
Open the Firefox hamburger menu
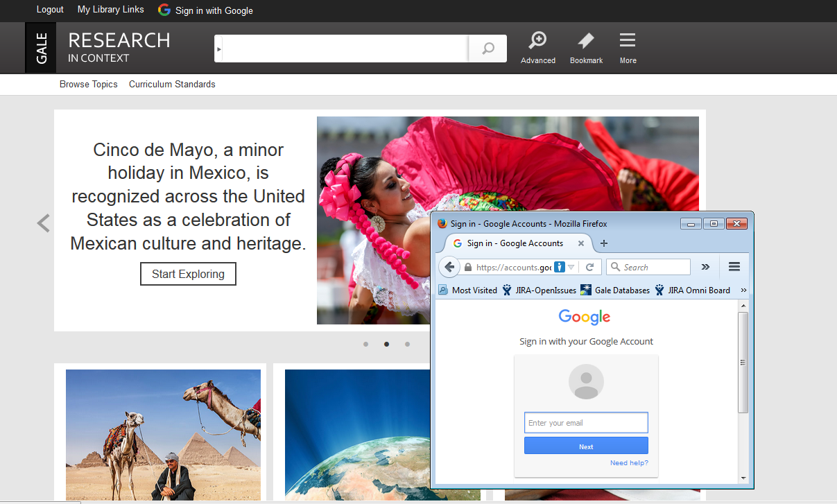pyautogui.click(x=734, y=267)
